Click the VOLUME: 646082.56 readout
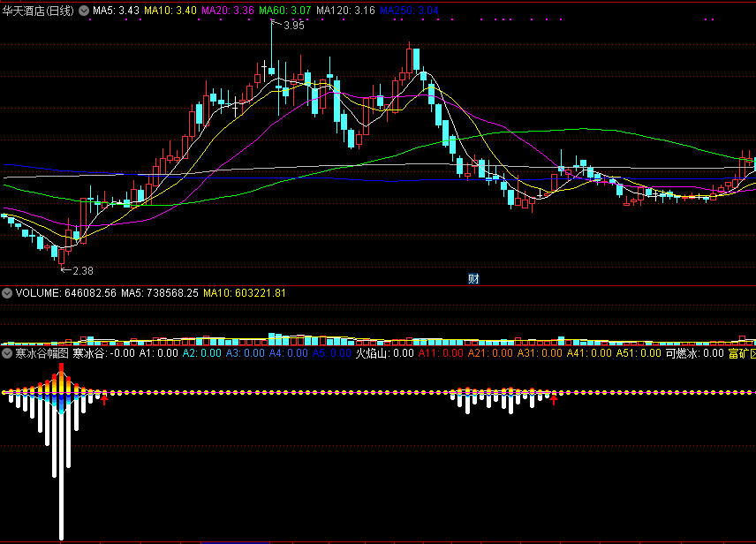756x544 pixels. coord(66,293)
